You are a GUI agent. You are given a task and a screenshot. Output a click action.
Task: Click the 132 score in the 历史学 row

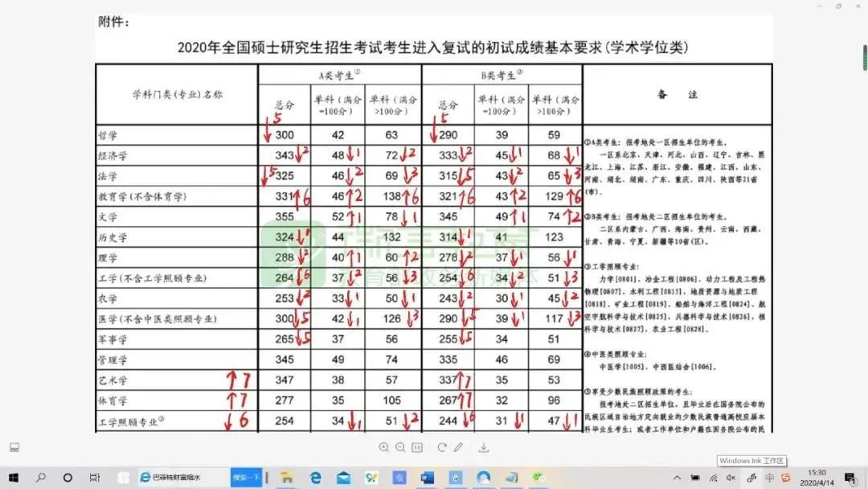[392, 237]
